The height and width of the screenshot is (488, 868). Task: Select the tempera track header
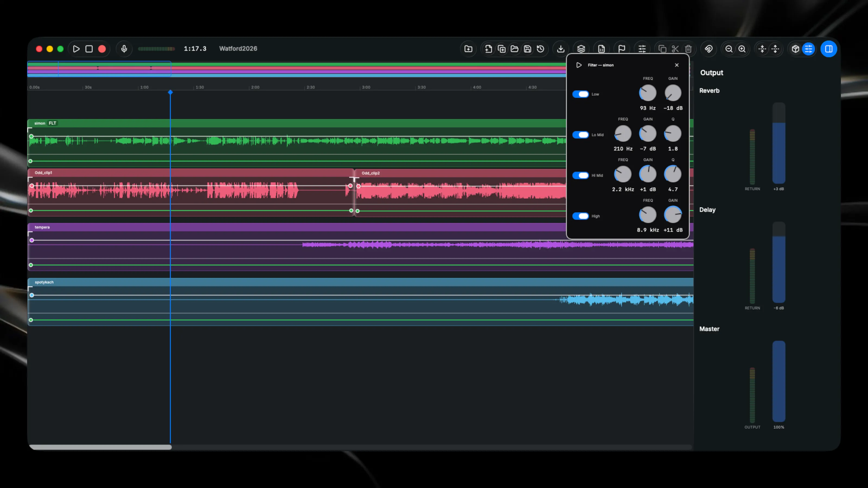(x=296, y=227)
